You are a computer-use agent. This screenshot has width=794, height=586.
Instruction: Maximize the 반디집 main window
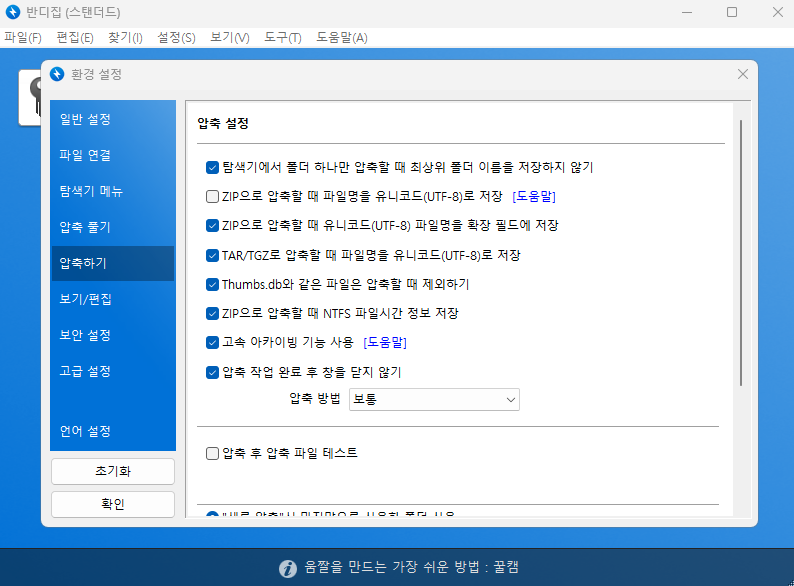(x=732, y=12)
